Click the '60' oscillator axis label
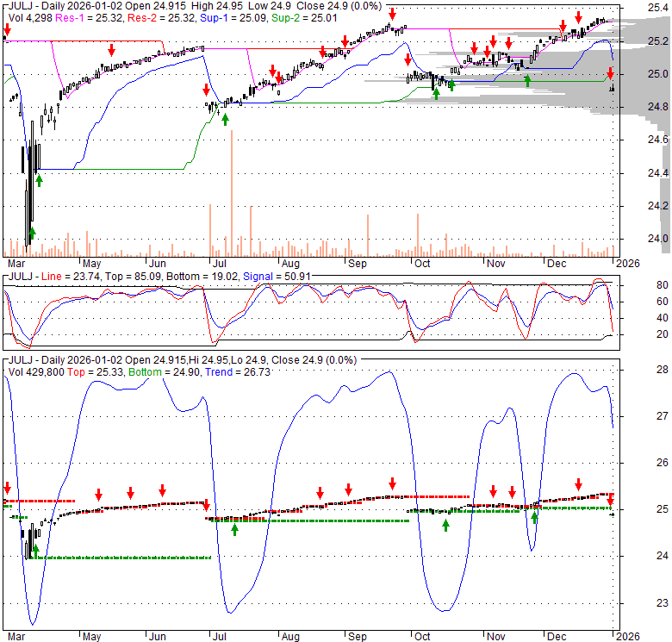672x642 pixels. pos(663,302)
